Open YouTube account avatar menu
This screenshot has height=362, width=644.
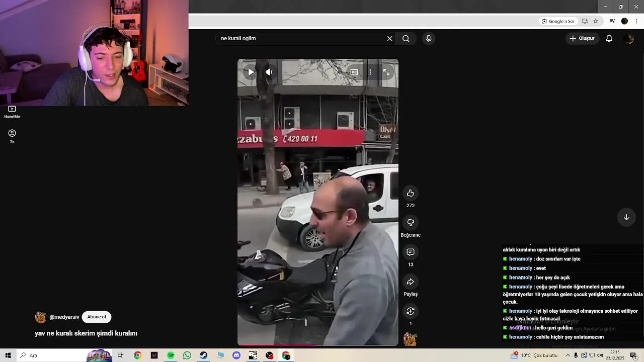pyautogui.click(x=628, y=39)
